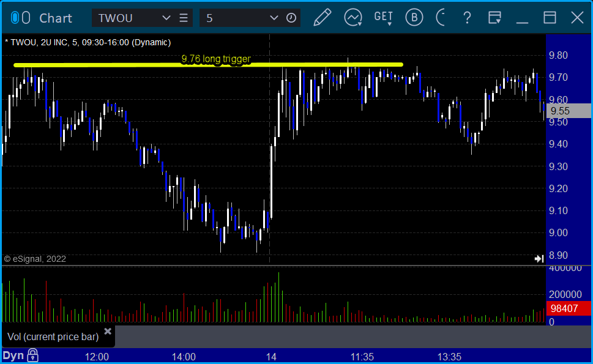
Task: Click the 9.76 long trigger label
Action: 216,59
